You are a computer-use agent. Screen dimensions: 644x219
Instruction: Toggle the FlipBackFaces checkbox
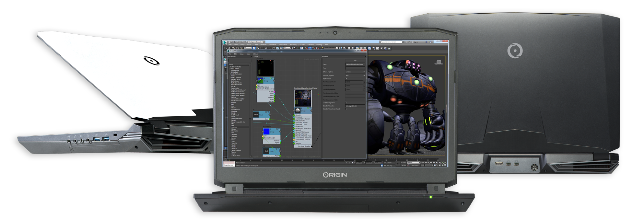[346, 79]
